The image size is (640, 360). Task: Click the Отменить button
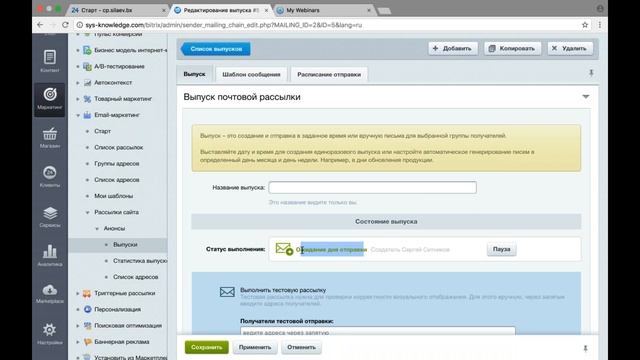301,347
